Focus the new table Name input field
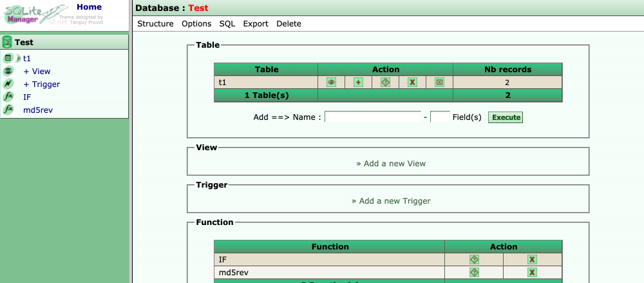Image resolution: width=644 pixels, height=283 pixels. 373,117
